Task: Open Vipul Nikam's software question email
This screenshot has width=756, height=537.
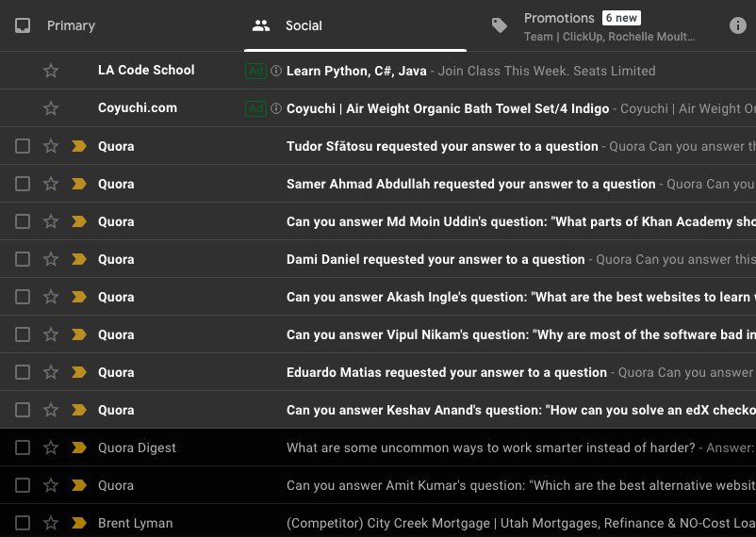Action: pyautogui.click(x=378, y=334)
